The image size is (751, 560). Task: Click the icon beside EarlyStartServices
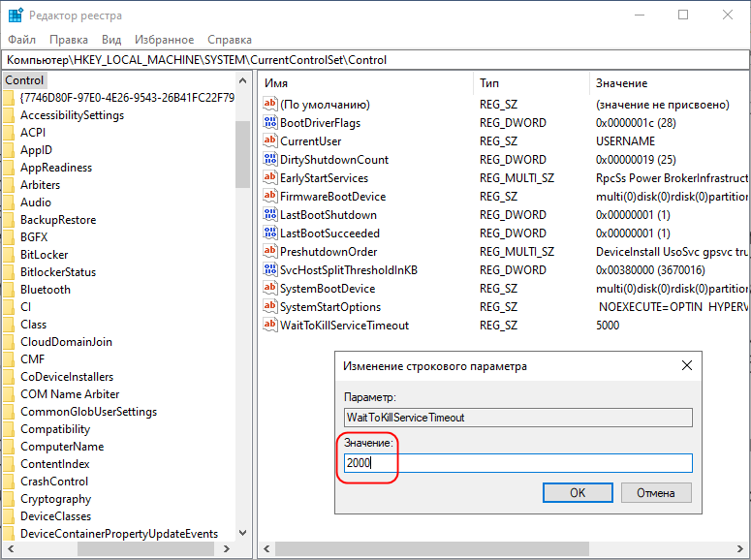click(270, 177)
